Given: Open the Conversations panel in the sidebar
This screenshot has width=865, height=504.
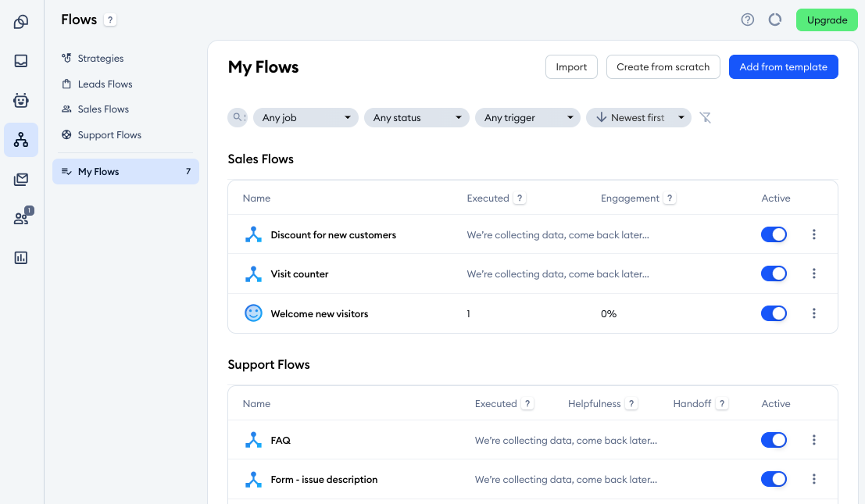Looking at the screenshot, I should (21, 20).
